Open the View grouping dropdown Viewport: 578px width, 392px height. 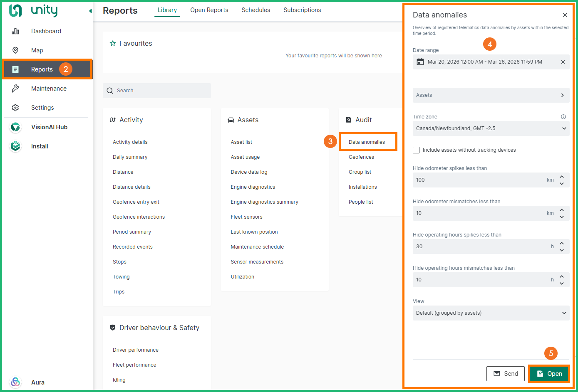491,313
